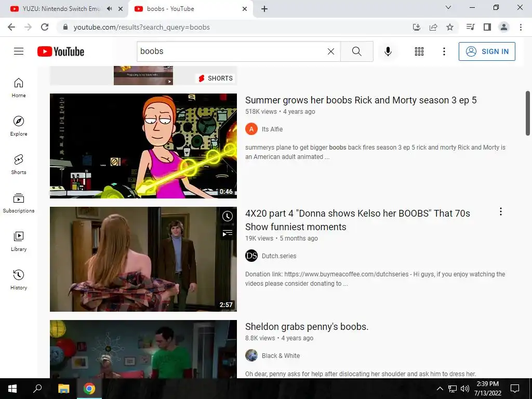Open the network status tray icon

pos(453,389)
